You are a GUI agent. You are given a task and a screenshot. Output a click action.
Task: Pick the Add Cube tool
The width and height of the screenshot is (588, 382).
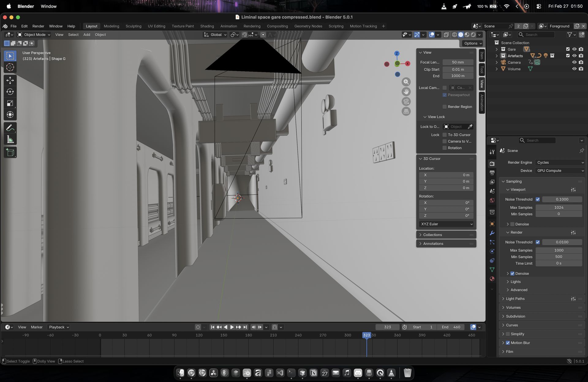pyautogui.click(x=10, y=153)
